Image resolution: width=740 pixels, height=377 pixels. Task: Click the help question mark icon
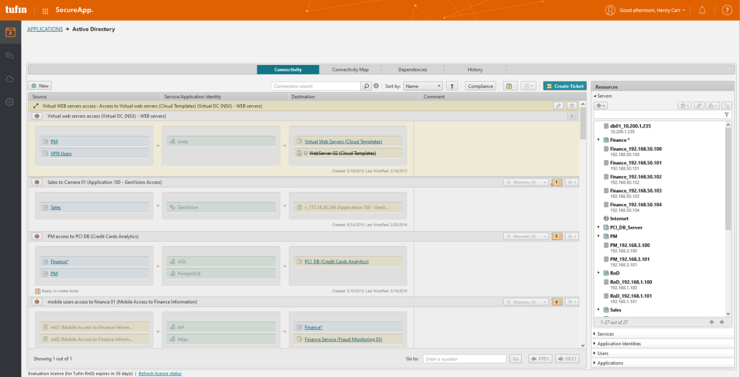pyautogui.click(x=727, y=10)
